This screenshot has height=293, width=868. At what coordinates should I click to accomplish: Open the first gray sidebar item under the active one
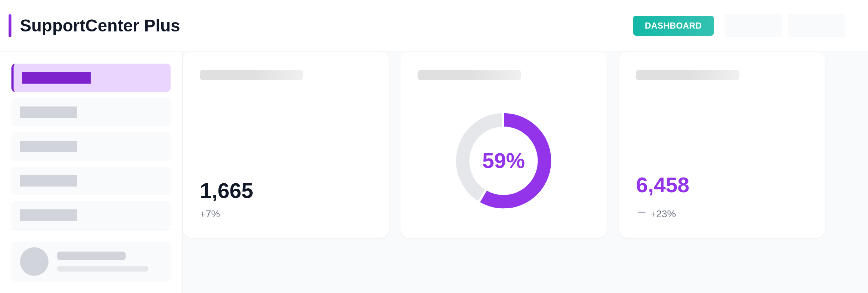click(91, 112)
